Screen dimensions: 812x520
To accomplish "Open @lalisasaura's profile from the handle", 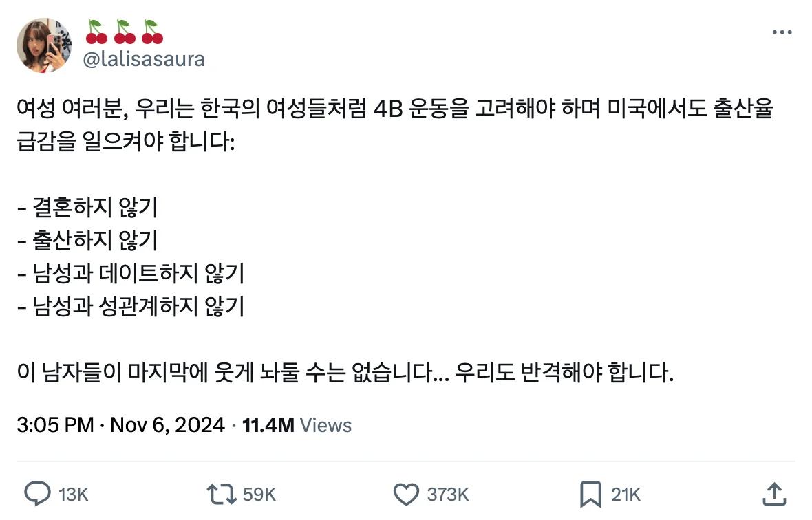I will click(x=145, y=58).
